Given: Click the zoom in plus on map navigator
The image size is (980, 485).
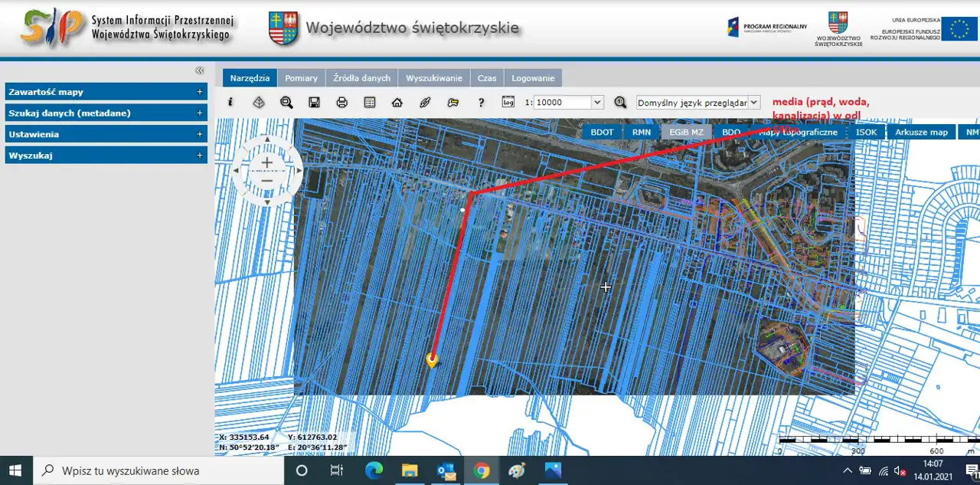Looking at the screenshot, I should point(266,162).
